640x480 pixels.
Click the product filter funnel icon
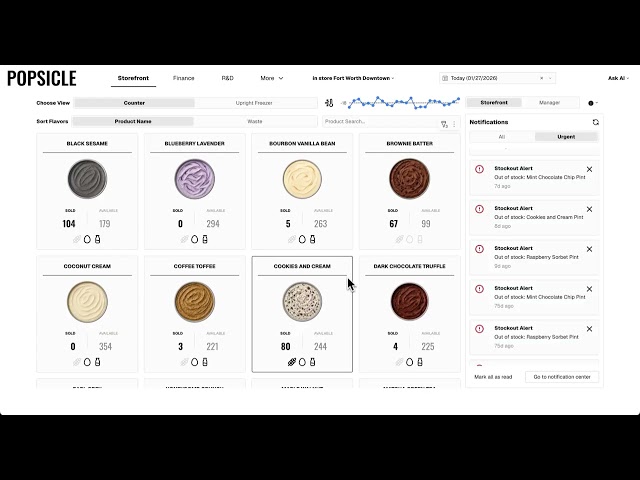pos(444,124)
